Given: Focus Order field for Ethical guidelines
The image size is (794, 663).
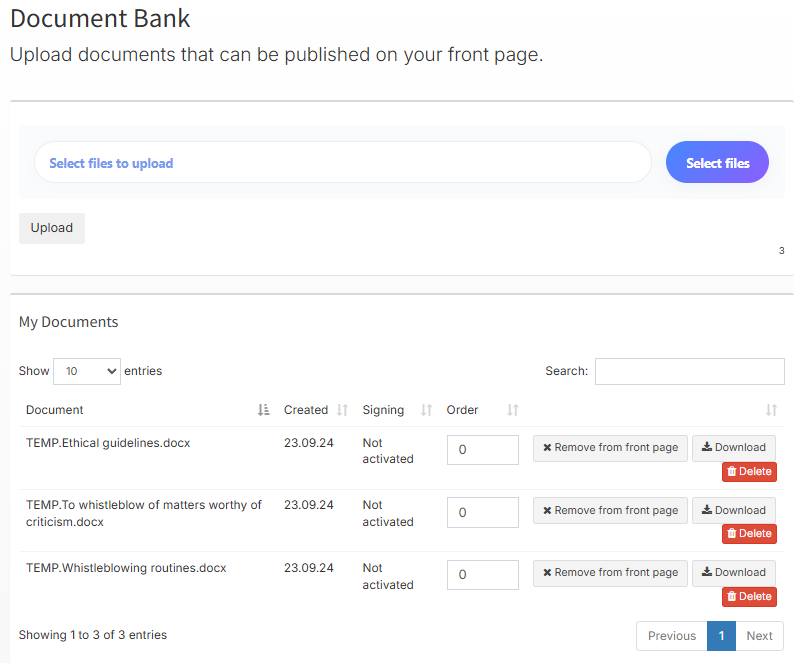Looking at the screenshot, I should (x=482, y=450).
